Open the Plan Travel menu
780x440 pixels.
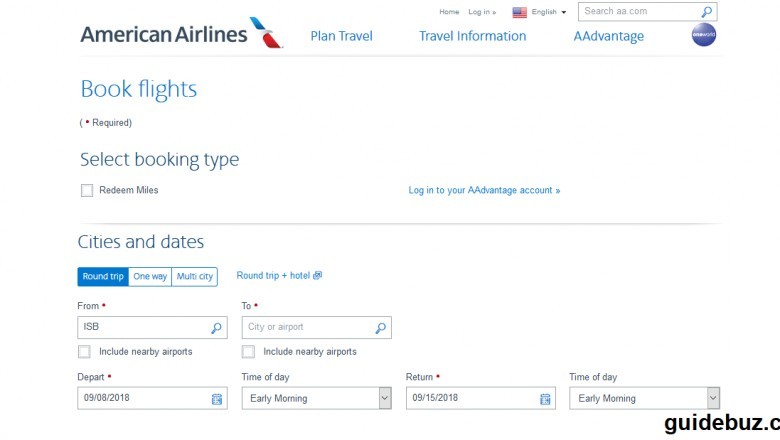(341, 36)
